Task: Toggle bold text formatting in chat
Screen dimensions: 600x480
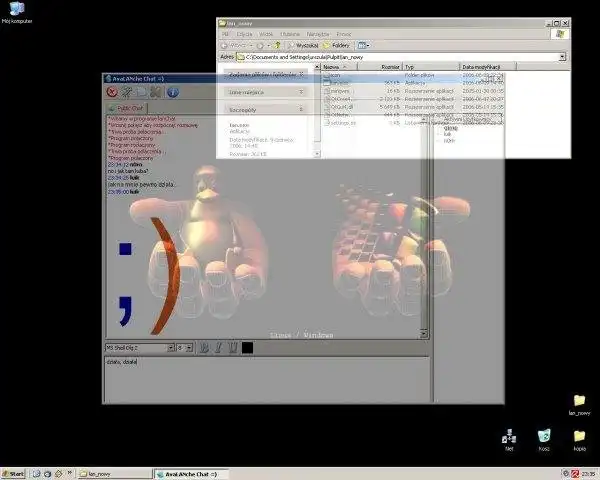Action: tap(204, 348)
